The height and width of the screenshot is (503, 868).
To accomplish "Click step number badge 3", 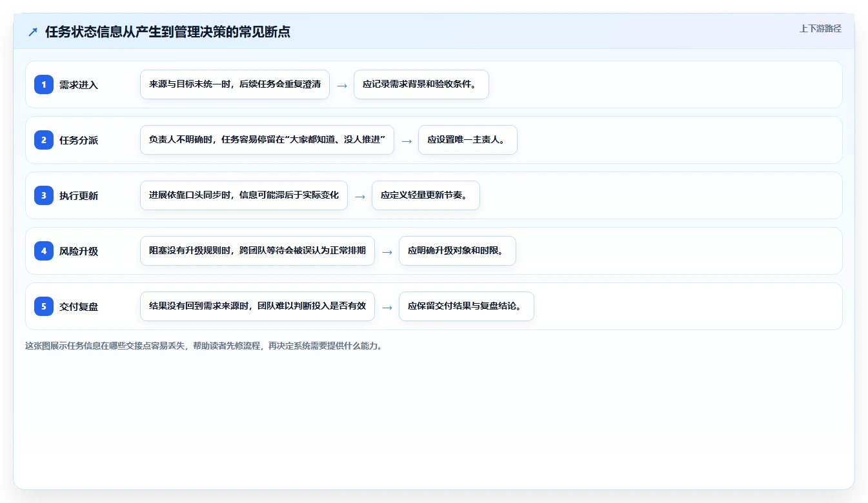I will point(44,195).
